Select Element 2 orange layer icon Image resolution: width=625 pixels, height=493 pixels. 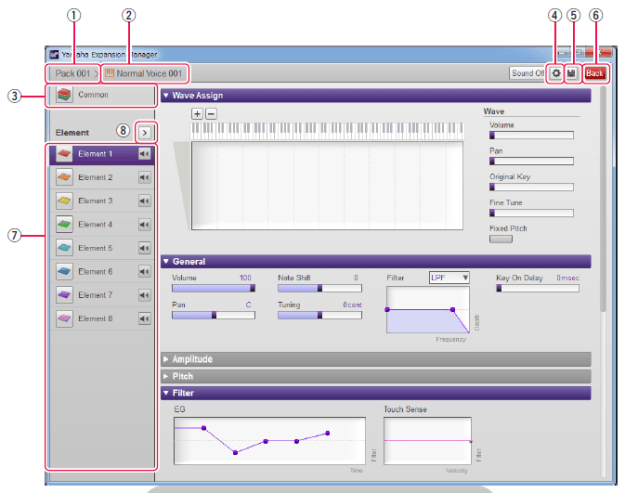click(64, 177)
